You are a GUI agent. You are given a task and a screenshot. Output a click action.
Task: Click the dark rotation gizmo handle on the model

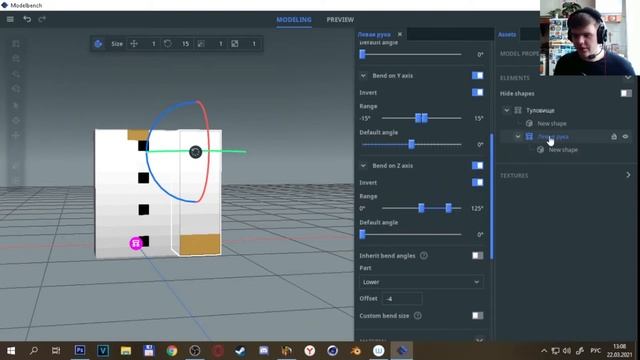click(x=196, y=152)
